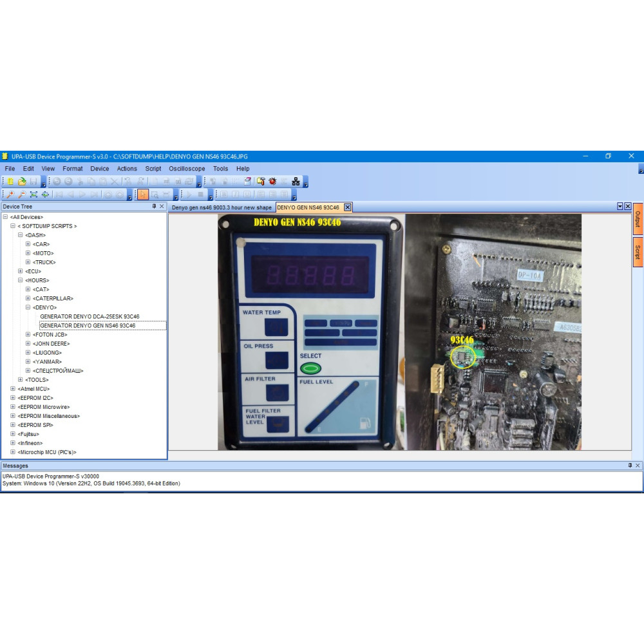644x644 pixels.
Task: Select the Microchip MCU (PIC's) item
Action: [47, 452]
